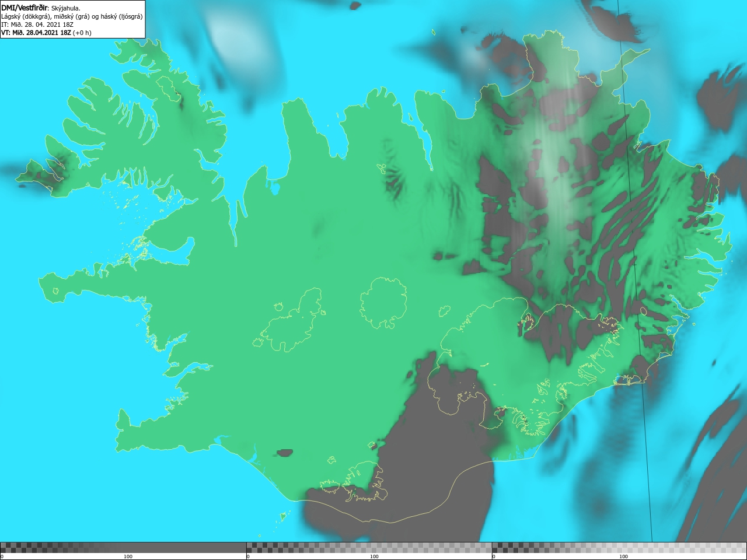Click the medium grey mid-cloud color bar
The width and height of the screenshot is (747, 560).
(x=369, y=548)
